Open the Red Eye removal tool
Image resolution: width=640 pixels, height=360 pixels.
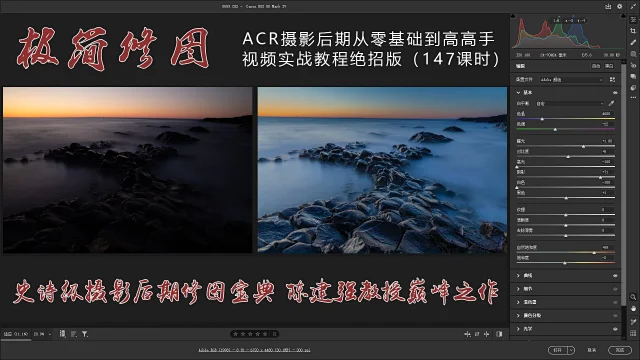click(633, 65)
